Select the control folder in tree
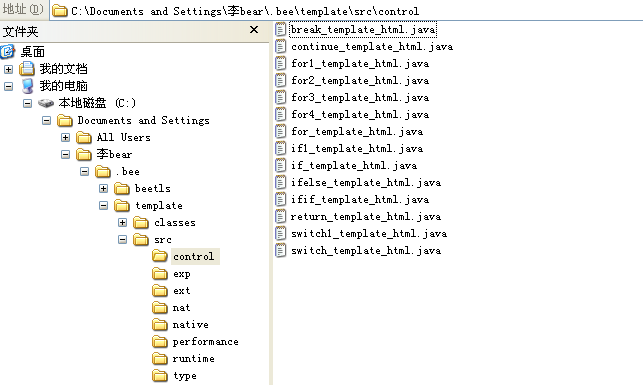643x385 pixels. click(x=194, y=257)
